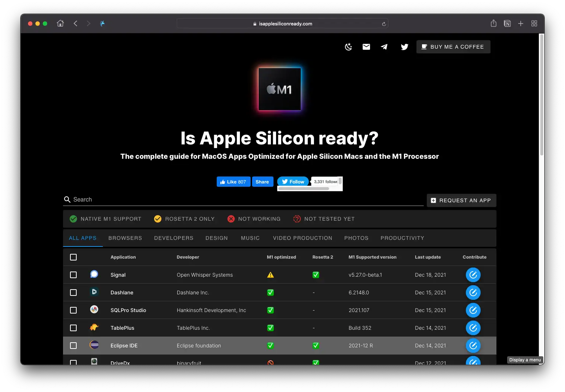Switch to the Photos tab
The height and width of the screenshot is (392, 565).
356,238
